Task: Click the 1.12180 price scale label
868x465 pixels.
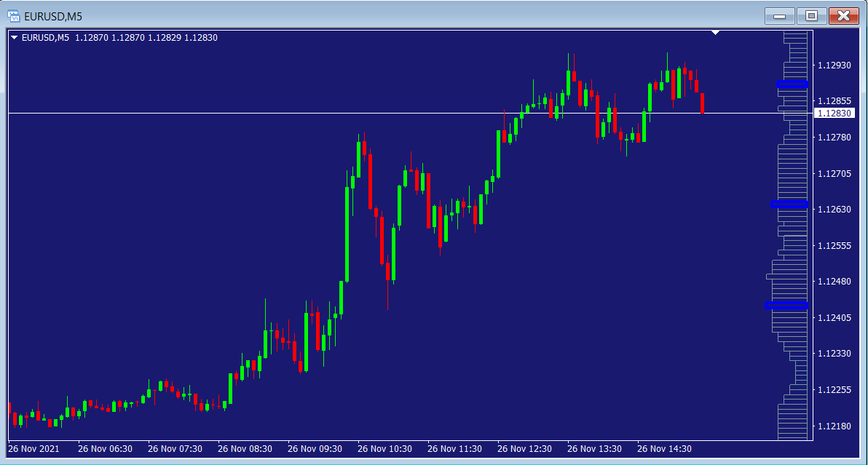Action: (834, 426)
